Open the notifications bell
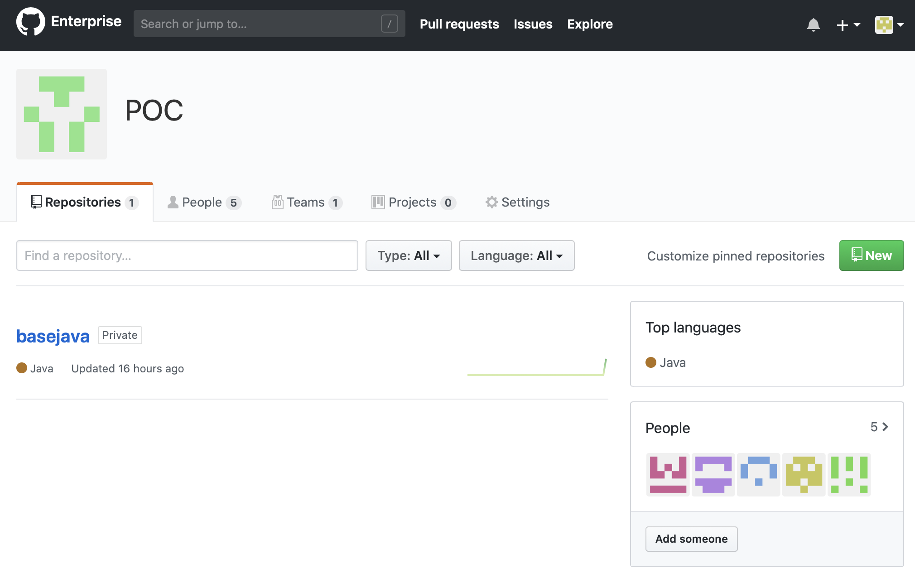 (x=813, y=24)
